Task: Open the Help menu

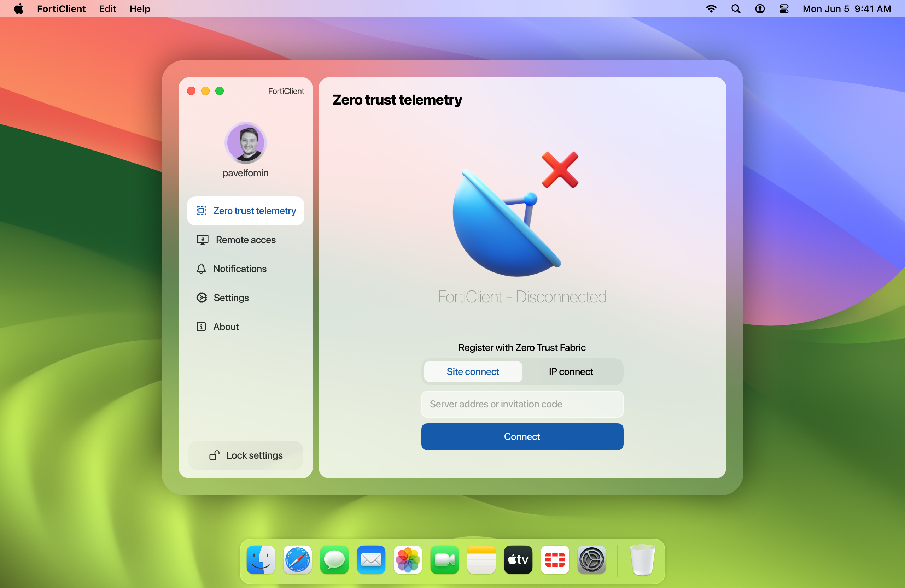Action: pyautogui.click(x=140, y=8)
